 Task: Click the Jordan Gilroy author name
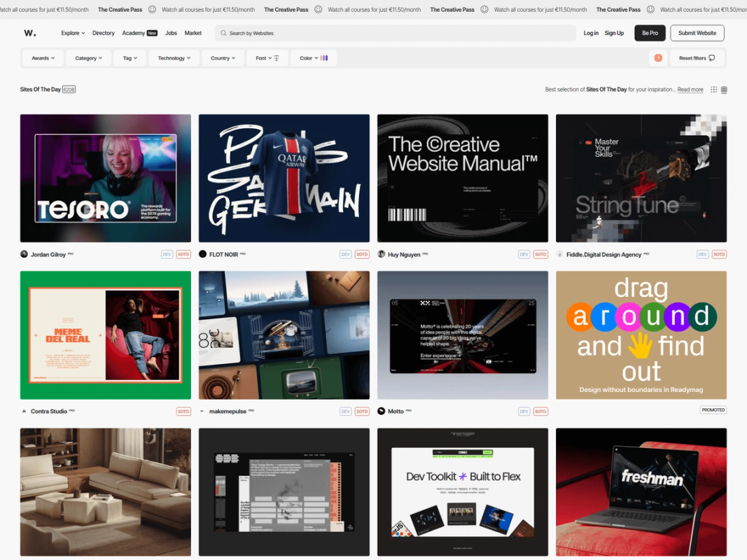tap(48, 255)
